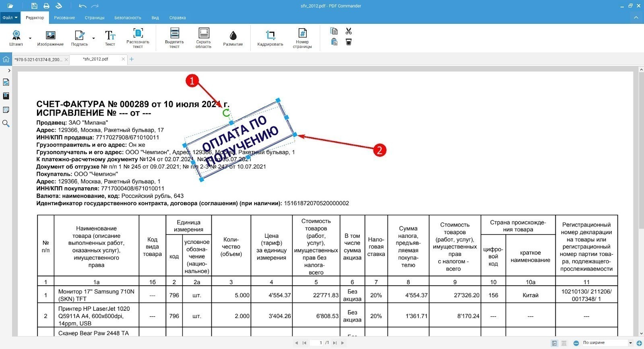Open the bookmarks sidebar icon

click(6, 96)
